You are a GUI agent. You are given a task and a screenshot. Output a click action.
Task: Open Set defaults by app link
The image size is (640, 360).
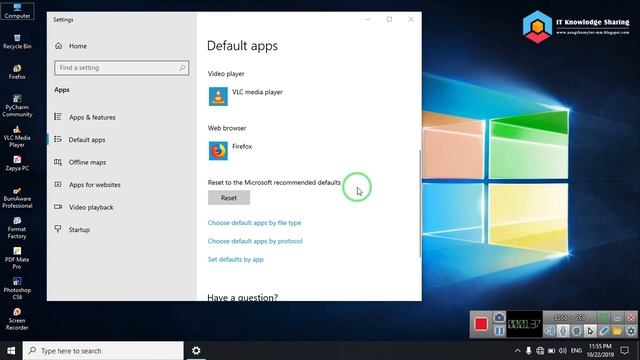236,260
